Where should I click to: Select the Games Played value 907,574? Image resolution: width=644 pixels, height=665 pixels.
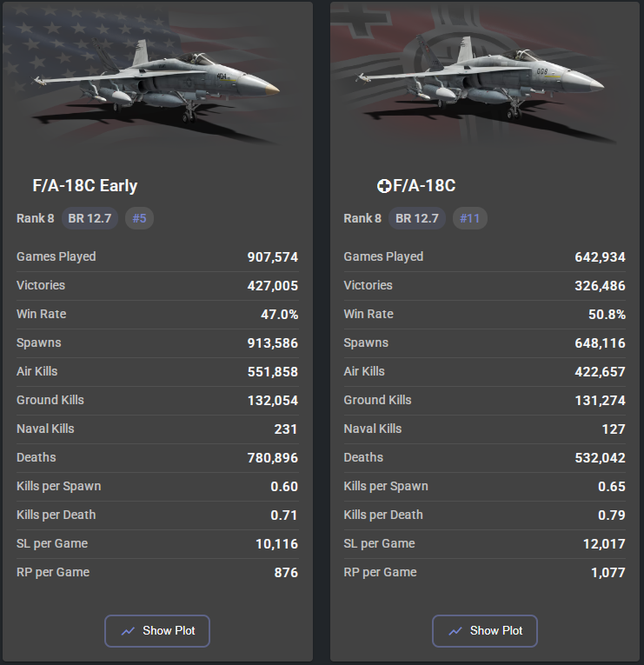pyautogui.click(x=266, y=257)
